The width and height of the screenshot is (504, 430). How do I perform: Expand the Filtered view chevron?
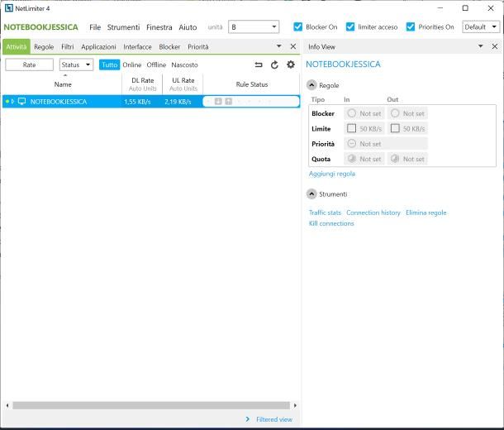pyautogui.click(x=247, y=419)
